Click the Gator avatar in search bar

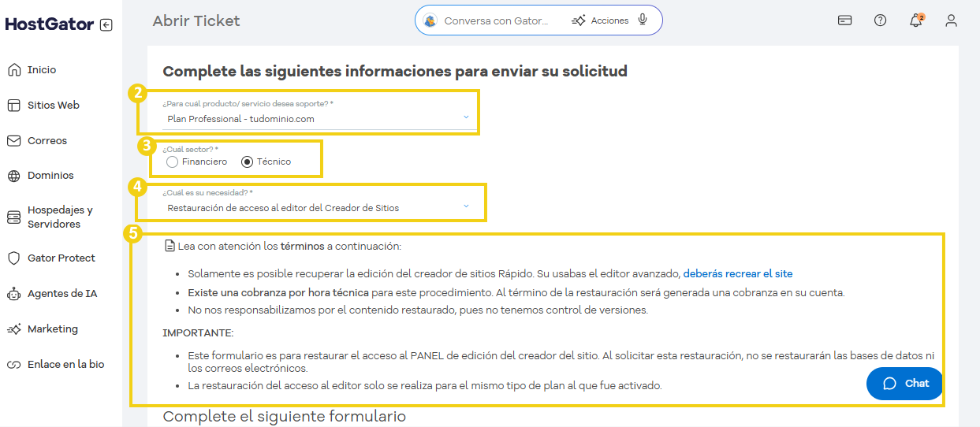pos(430,20)
